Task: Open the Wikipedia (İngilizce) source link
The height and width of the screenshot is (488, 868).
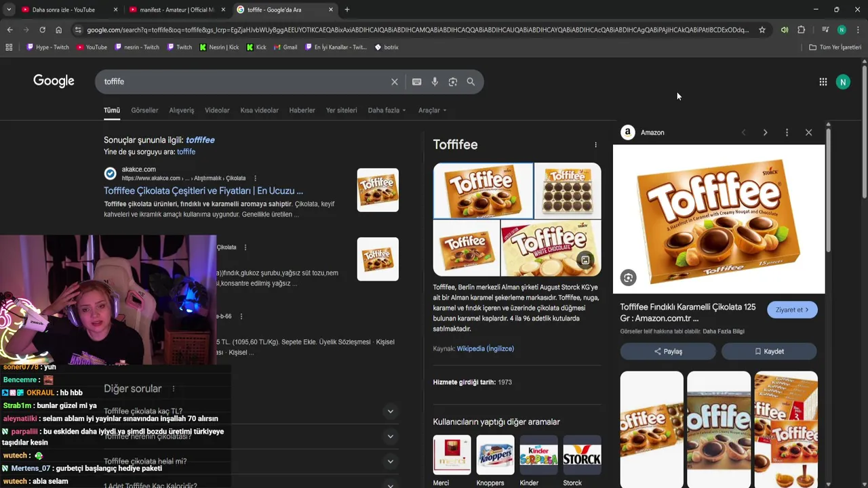Action: point(486,348)
